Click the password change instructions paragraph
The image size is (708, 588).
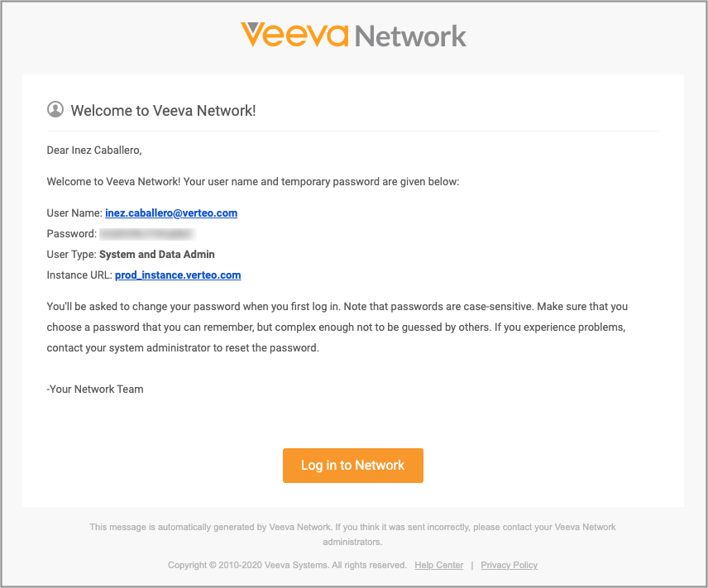click(x=337, y=327)
